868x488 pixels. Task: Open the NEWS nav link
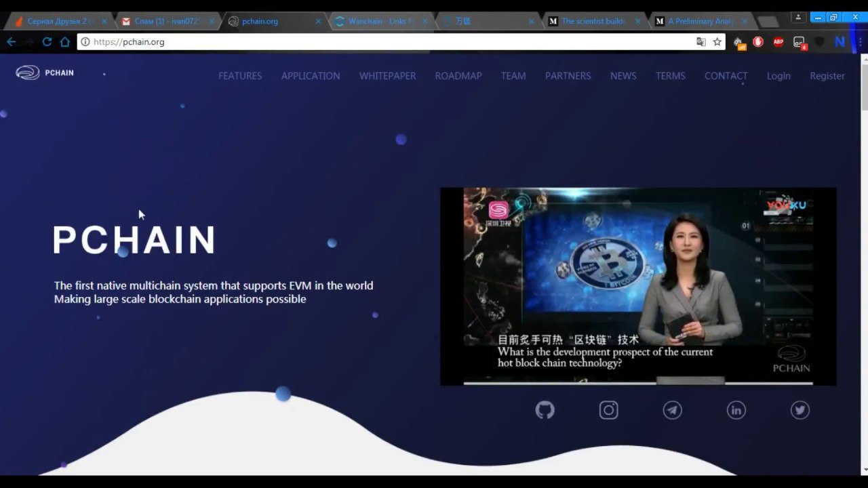(x=623, y=76)
